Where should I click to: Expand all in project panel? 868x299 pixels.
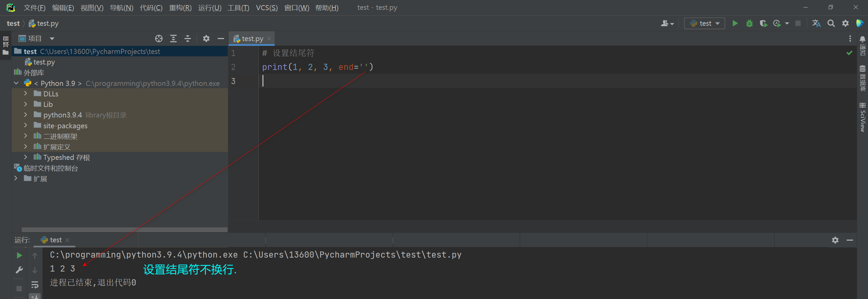(x=173, y=39)
